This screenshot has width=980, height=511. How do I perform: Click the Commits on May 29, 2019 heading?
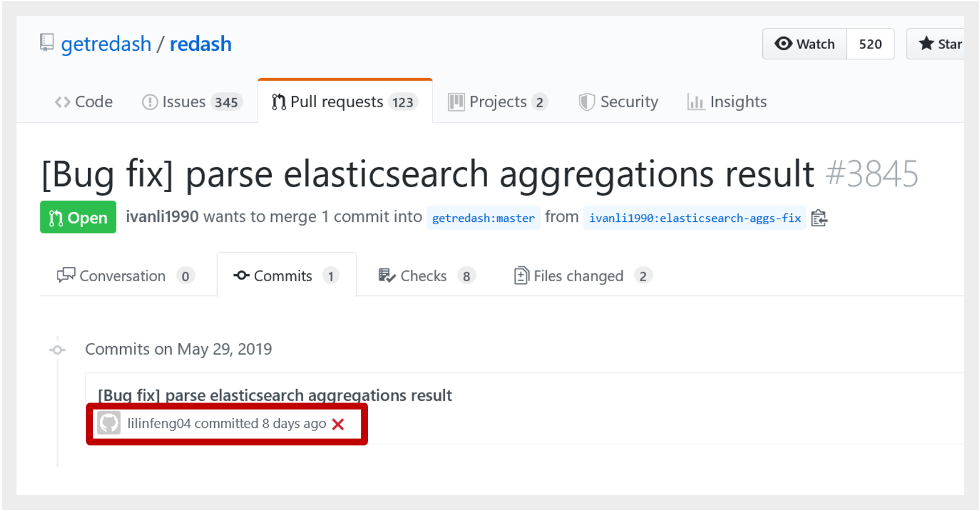178,349
